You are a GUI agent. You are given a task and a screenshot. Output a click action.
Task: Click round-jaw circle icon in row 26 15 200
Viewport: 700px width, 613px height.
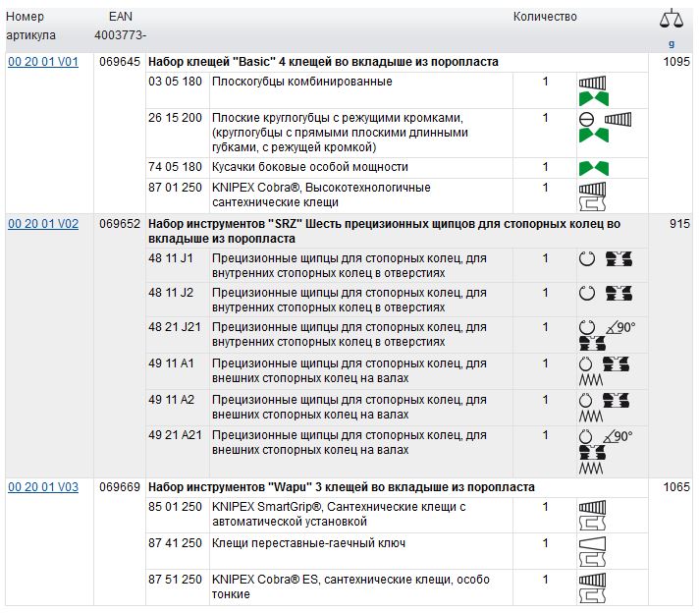586,119
